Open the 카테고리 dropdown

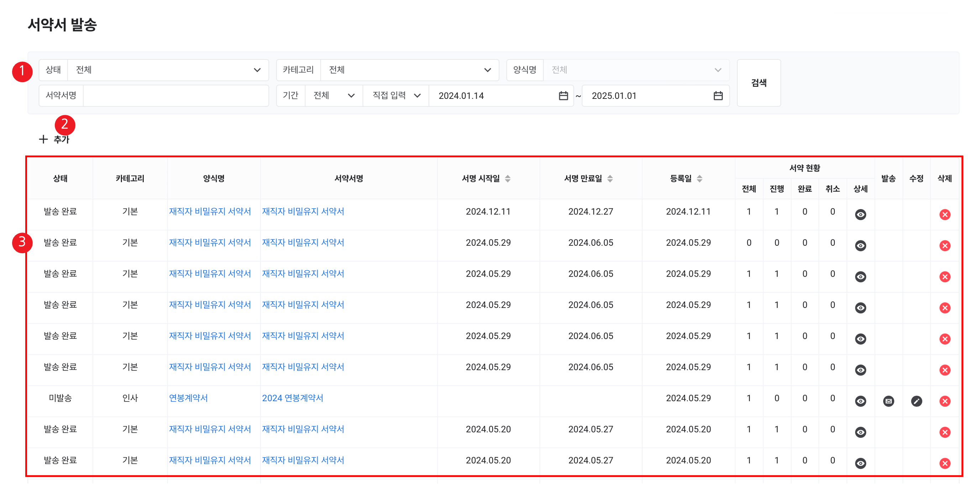(409, 70)
